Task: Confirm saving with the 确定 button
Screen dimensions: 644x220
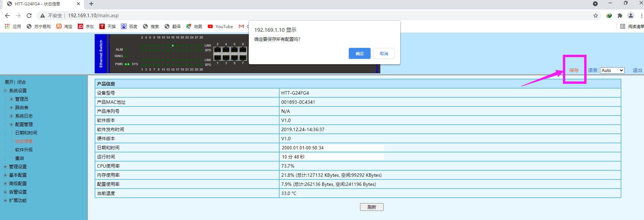Action: click(359, 53)
